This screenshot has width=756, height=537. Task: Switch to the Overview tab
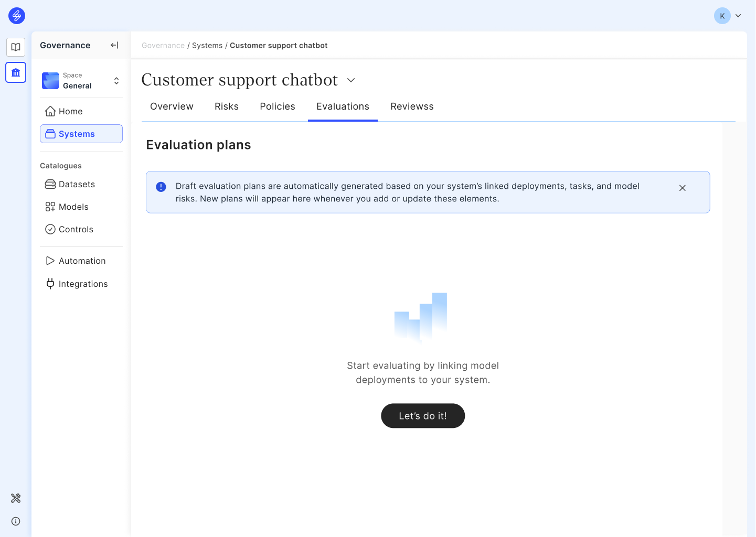[x=172, y=106]
